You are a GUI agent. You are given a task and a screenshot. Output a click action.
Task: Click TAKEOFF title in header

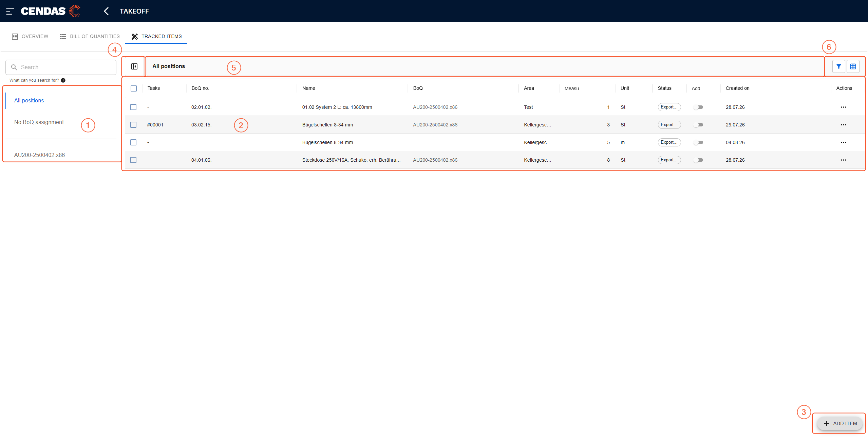pos(134,11)
